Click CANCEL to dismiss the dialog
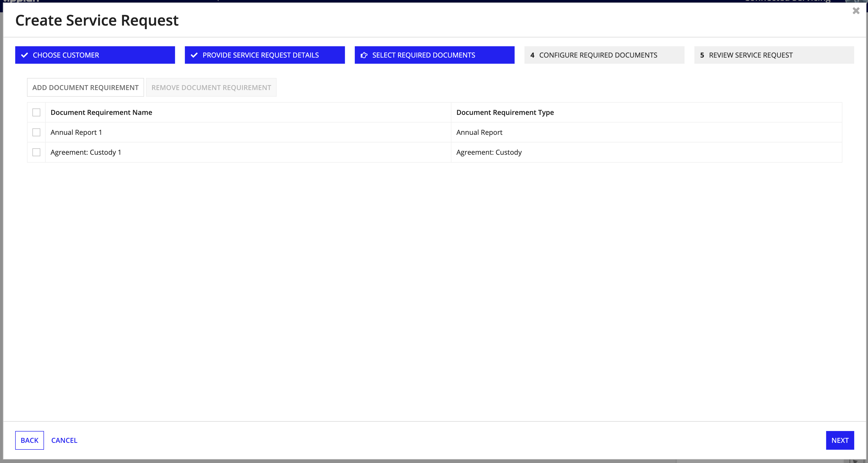The width and height of the screenshot is (868, 463). click(x=64, y=440)
